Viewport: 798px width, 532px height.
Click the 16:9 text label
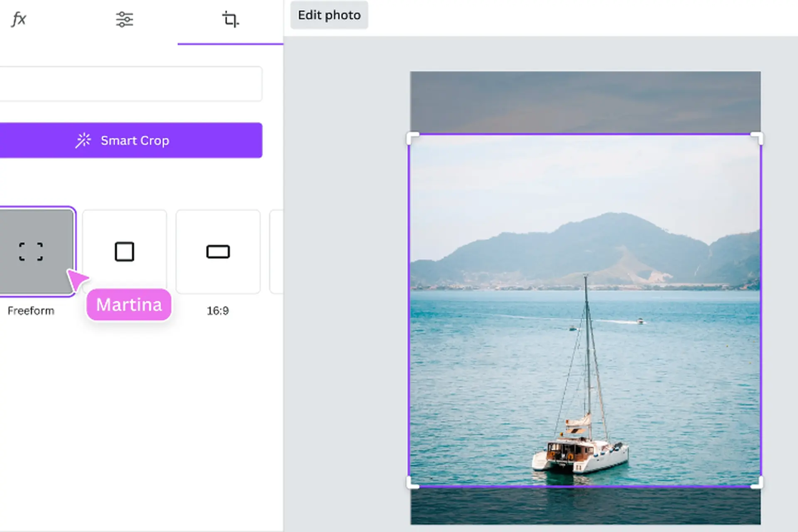(218, 311)
